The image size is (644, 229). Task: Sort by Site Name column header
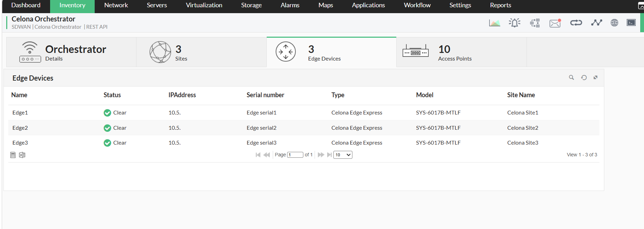tap(521, 95)
